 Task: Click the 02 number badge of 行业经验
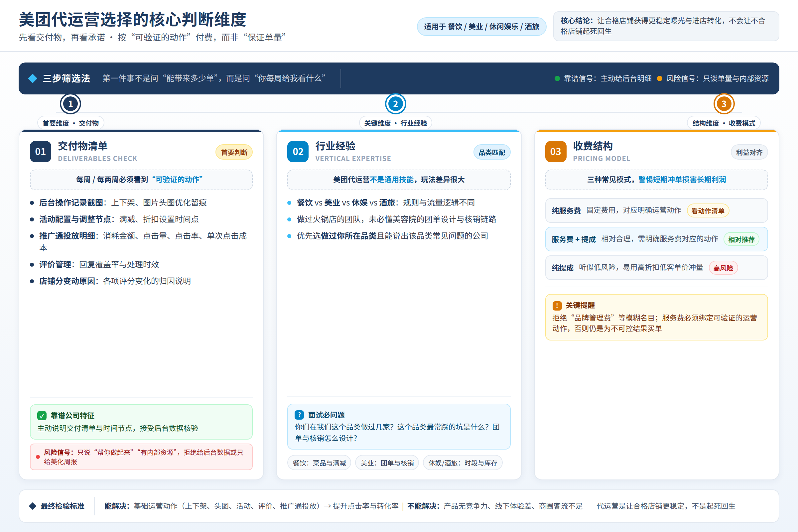pos(298,151)
